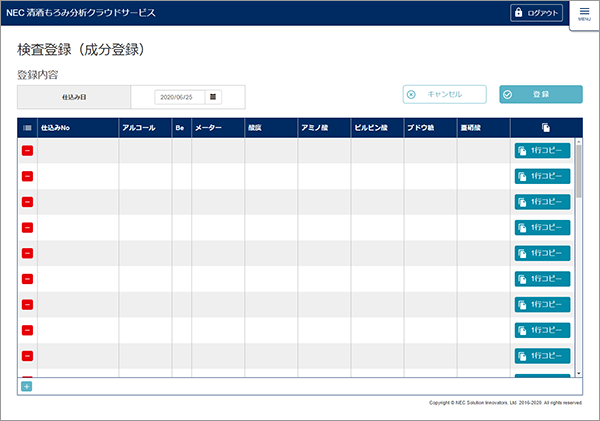Image resolution: width=600 pixels, height=421 pixels.
Task: Remove the sixth row using minus icon
Action: click(27, 279)
